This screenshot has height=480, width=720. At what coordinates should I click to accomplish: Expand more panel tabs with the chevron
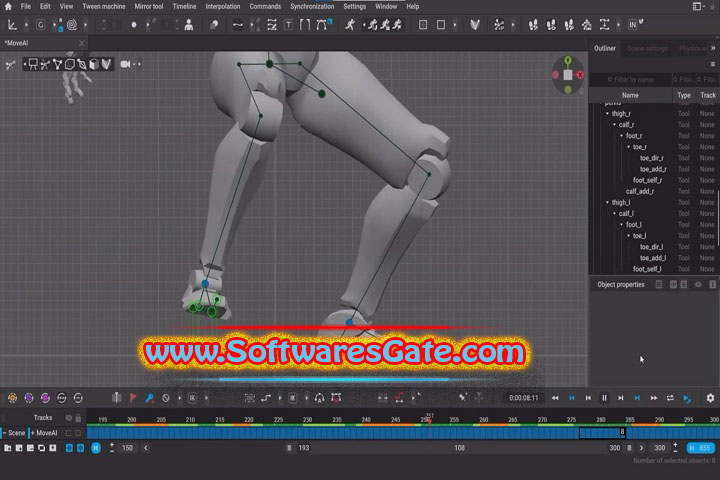pyautogui.click(x=713, y=48)
